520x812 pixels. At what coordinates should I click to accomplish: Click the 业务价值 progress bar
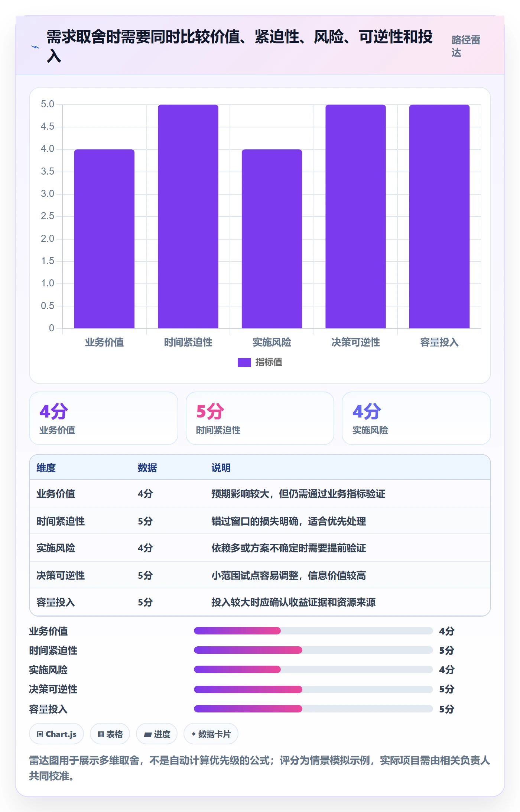pos(313,631)
